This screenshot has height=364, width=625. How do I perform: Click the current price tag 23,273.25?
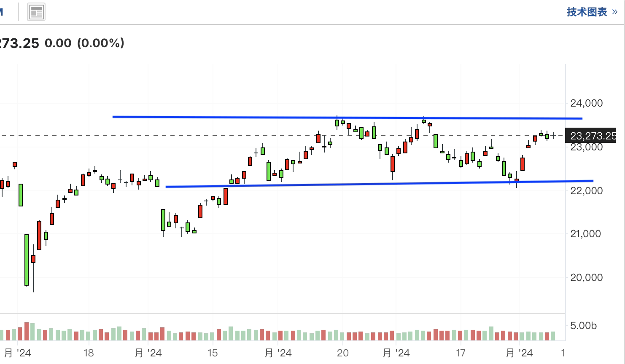[590, 136]
